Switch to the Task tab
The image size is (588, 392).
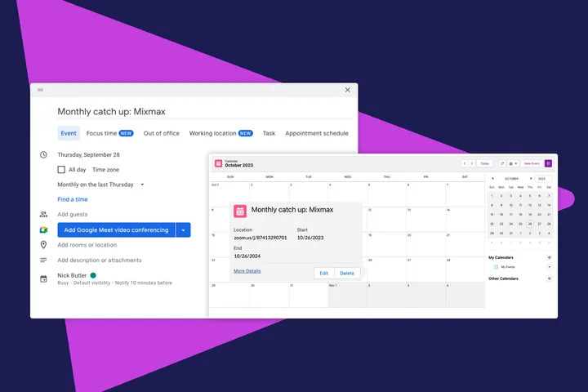269,133
